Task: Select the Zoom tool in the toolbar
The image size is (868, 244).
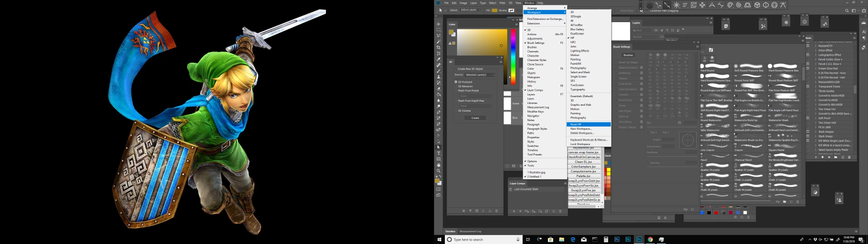Action: click(x=438, y=171)
